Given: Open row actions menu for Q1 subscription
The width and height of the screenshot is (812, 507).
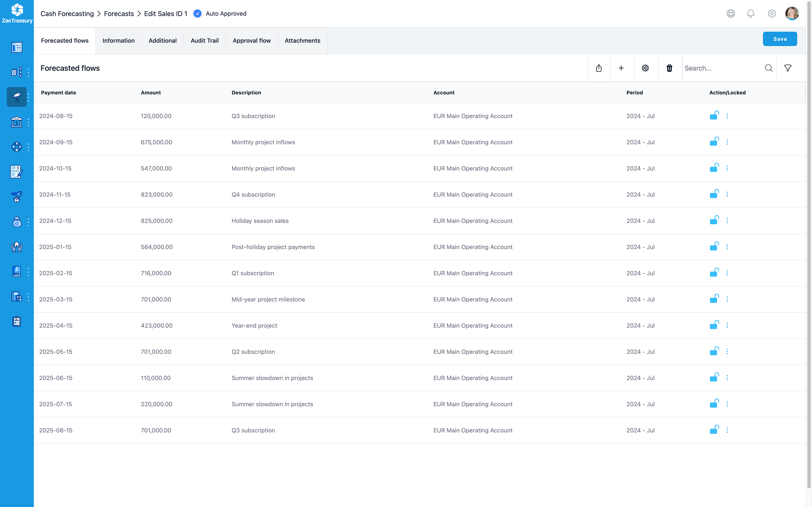Looking at the screenshot, I should [727, 273].
